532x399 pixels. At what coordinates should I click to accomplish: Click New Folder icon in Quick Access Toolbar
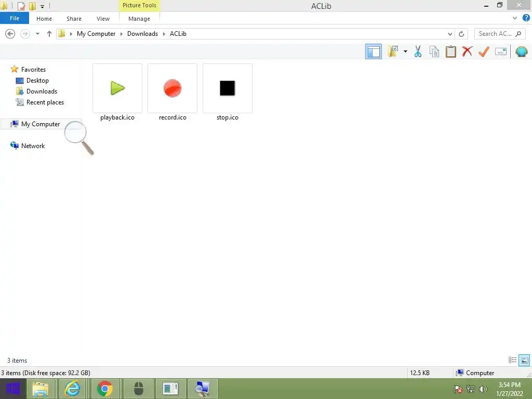click(x=32, y=6)
